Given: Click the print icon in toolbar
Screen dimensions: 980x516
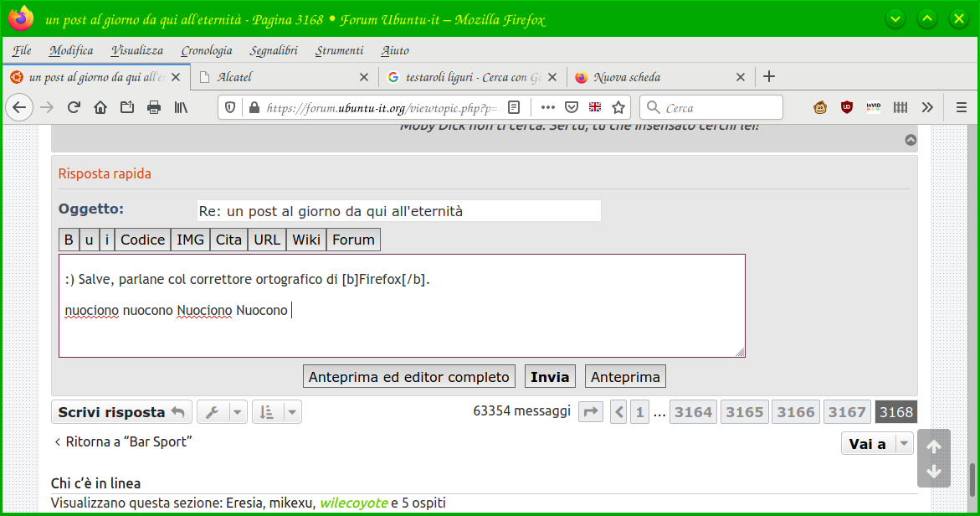Looking at the screenshot, I should (x=154, y=107).
